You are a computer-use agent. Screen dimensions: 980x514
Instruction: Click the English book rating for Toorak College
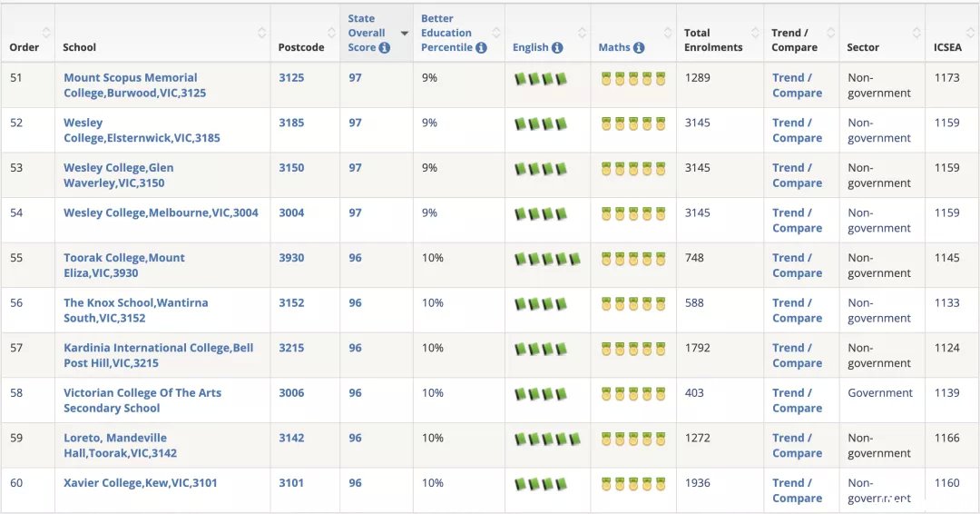(547, 259)
